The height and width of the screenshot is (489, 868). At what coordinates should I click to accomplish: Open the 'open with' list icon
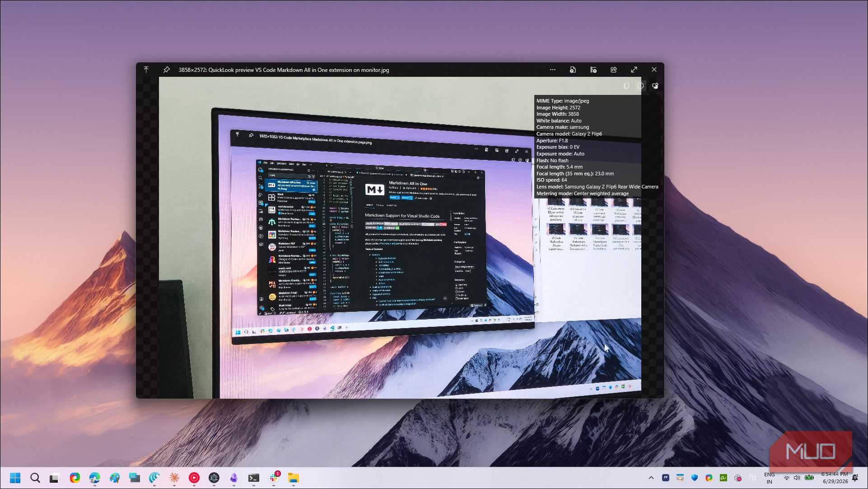pyautogui.click(x=593, y=70)
